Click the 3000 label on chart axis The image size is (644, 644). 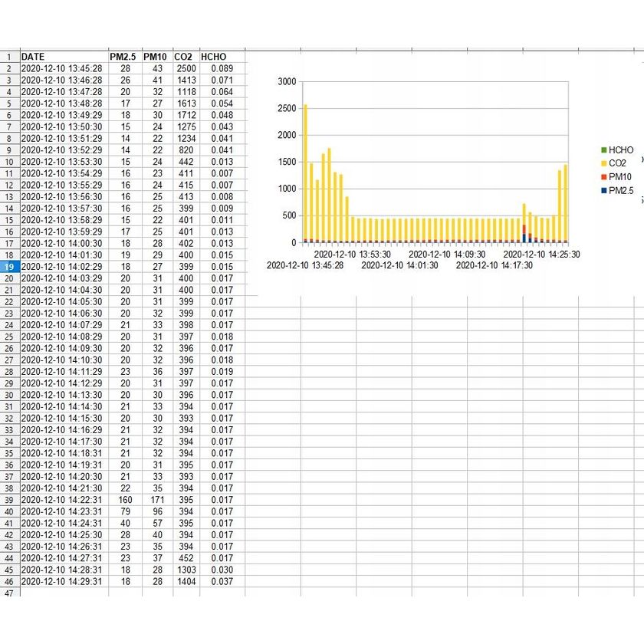coord(287,82)
